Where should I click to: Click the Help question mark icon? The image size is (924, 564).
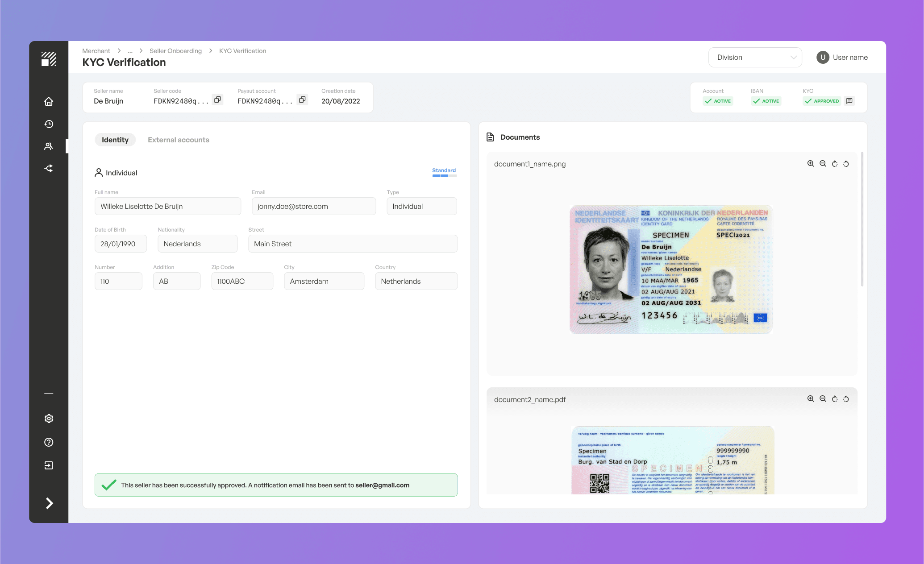coord(49,442)
